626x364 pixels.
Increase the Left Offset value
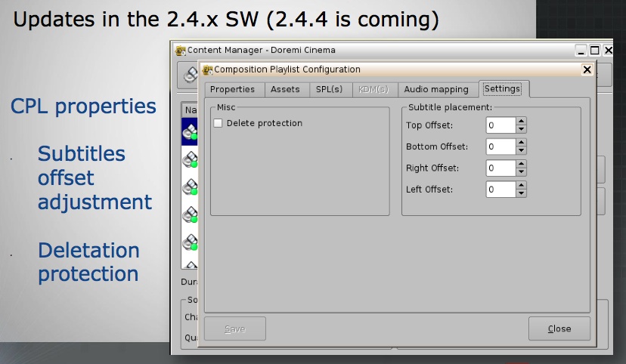521,185
